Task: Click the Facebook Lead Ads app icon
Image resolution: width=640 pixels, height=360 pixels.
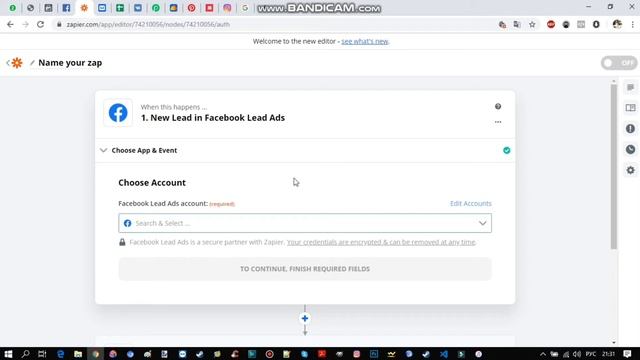Action: click(118, 113)
